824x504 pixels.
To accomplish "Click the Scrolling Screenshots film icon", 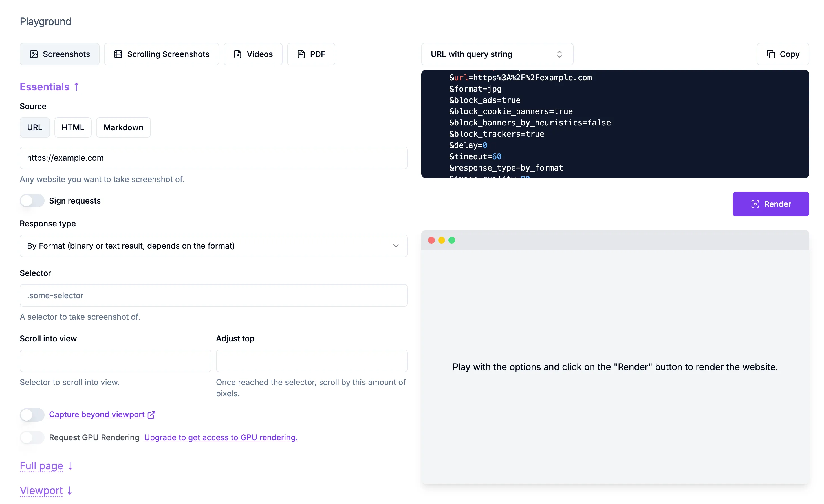I will tap(118, 54).
